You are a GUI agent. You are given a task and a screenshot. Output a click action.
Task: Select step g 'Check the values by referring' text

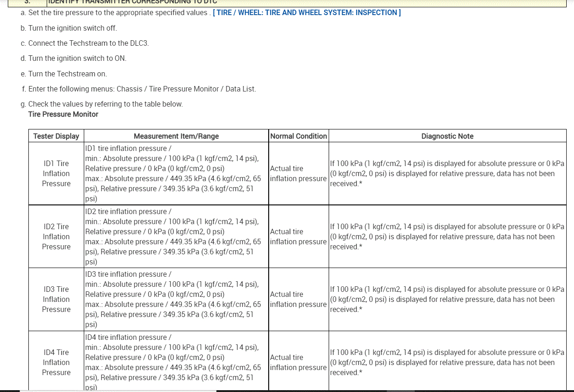[102, 104]
